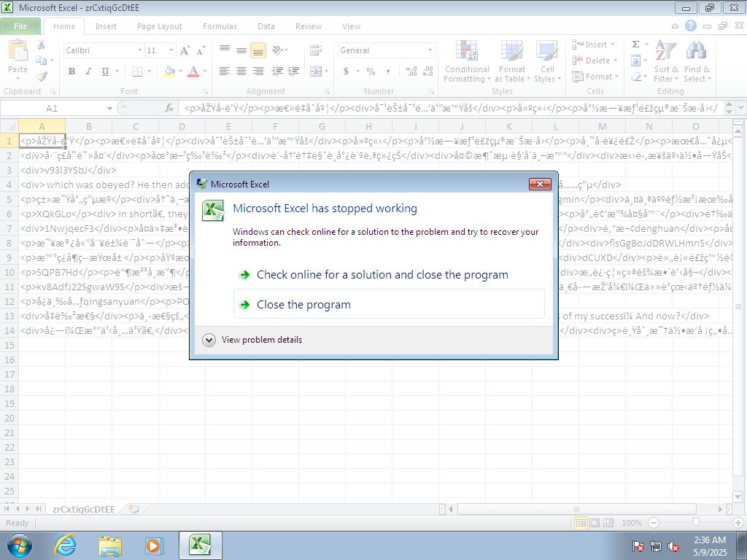Open the File tab

(x=20, y=26)
